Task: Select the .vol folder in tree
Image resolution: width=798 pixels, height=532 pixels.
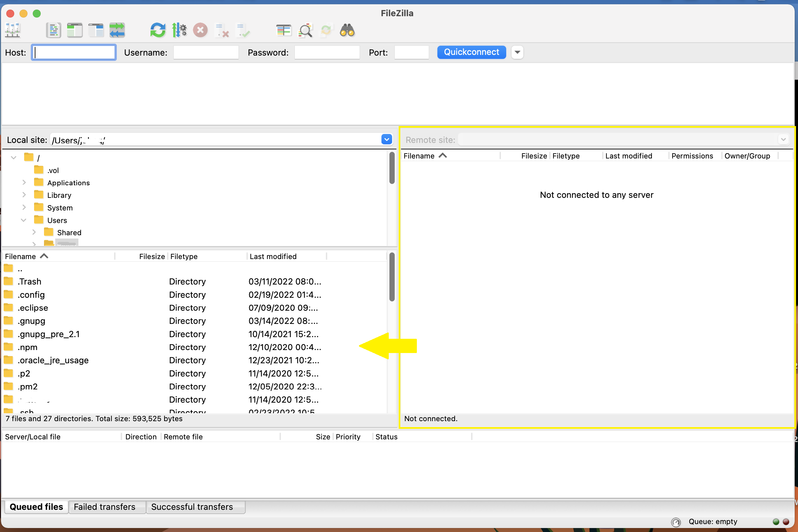Action: coord(53,170)
